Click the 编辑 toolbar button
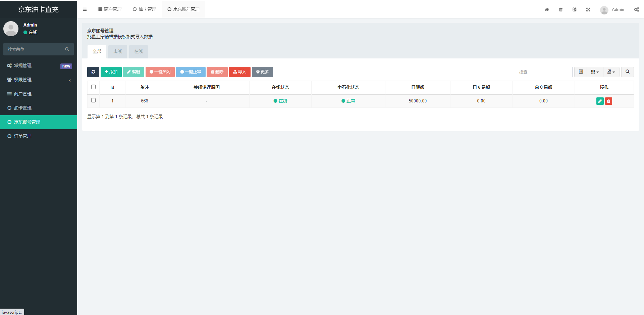This screenshot has height=315, width=644. [x=133, y=72]
